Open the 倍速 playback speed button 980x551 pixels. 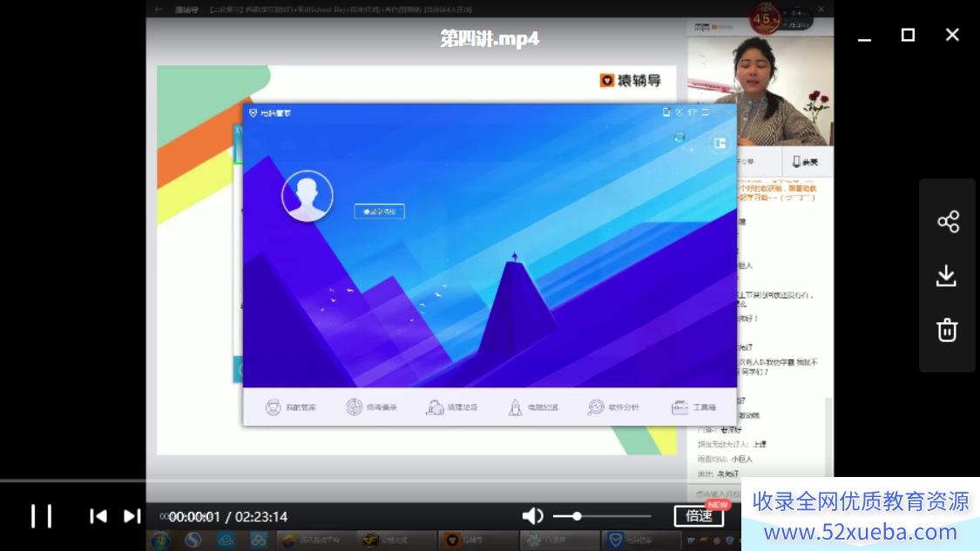(x=699, y=515)
